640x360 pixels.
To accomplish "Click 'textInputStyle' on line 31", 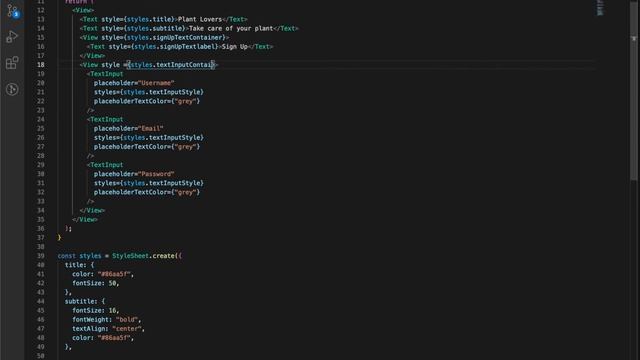I will pyautogui.click(x=174, y=183).
